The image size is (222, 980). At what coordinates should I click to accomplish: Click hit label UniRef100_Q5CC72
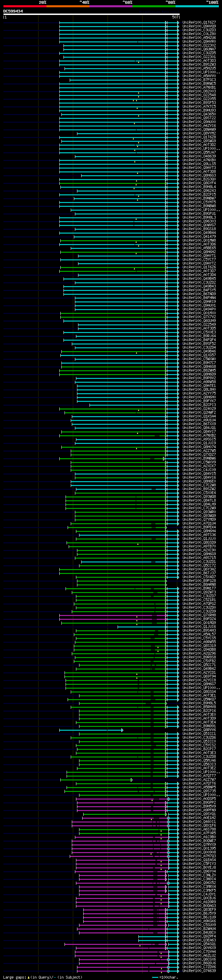pos(199,565)
